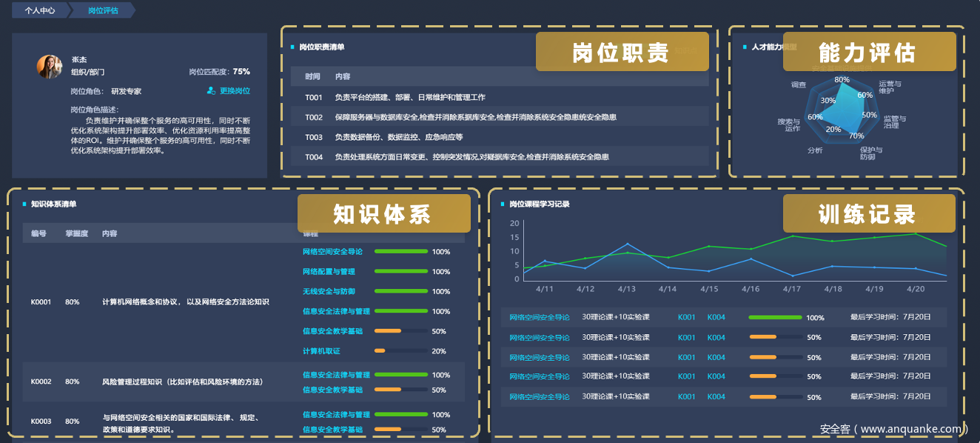Screen dimensions: 980x443
Task: Click the 4/13 label on chart axis
Action: [626, 289]
